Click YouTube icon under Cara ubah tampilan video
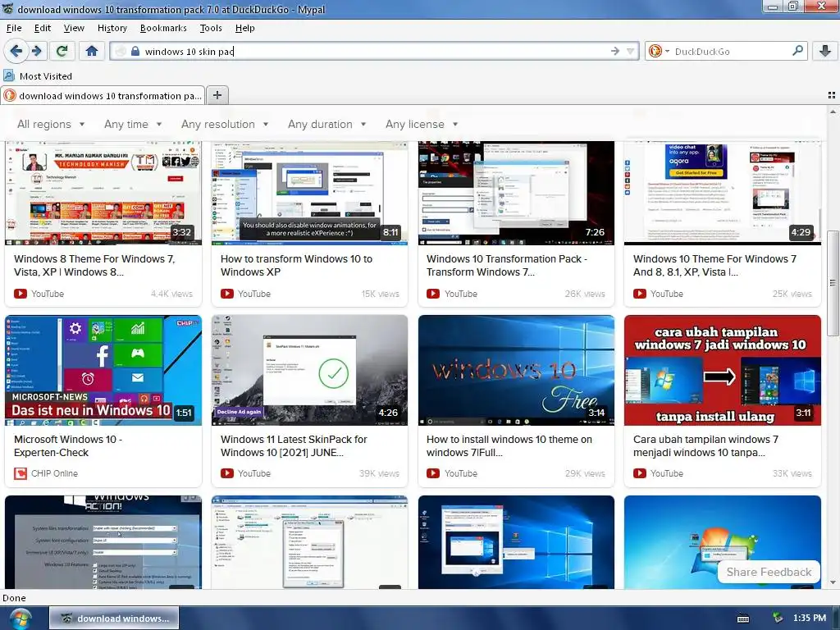840x630 pixels. point(640,473)
